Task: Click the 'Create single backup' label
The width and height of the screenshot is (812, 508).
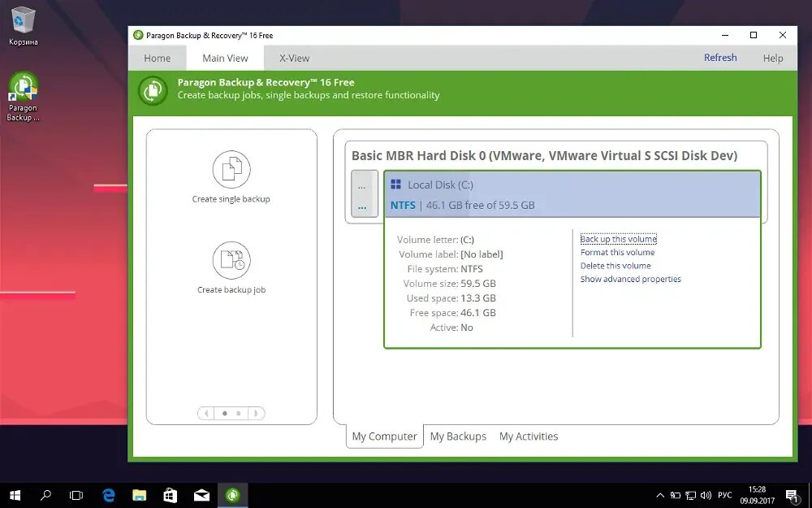Action: [x=231, y=199]
